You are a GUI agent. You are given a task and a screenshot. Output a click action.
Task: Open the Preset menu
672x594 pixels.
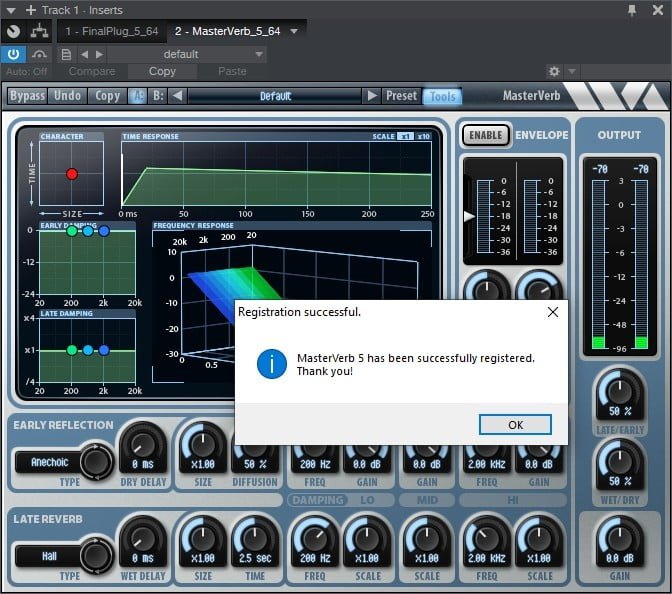(x=401, y=96)
